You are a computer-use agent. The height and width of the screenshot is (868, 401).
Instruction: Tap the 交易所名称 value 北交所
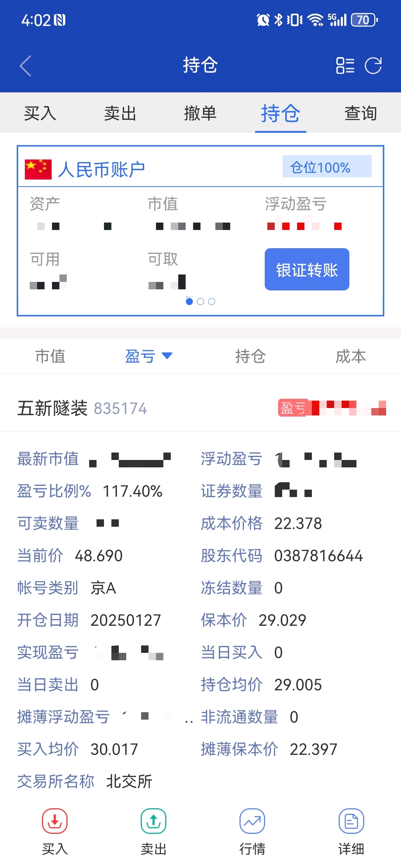[129, 782]
